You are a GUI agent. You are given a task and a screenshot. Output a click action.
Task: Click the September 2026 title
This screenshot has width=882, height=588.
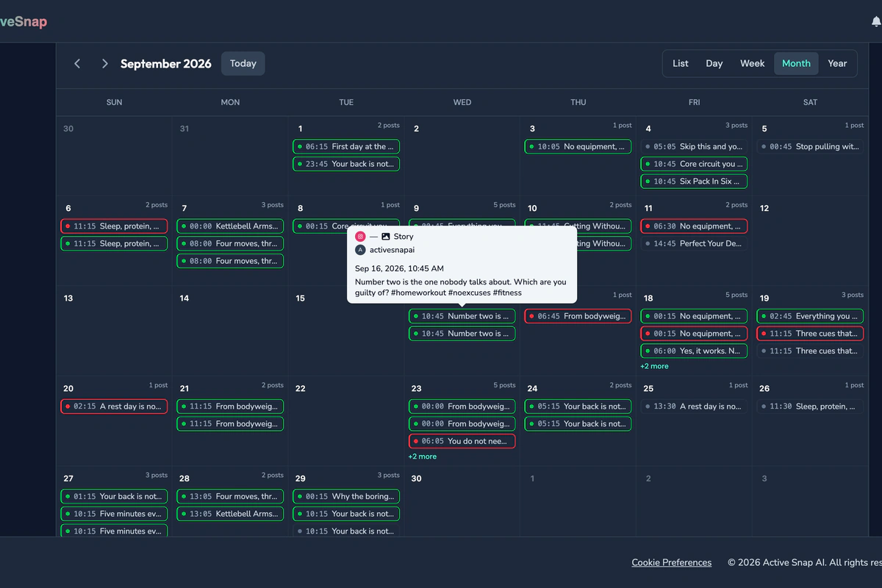(166, 64)
